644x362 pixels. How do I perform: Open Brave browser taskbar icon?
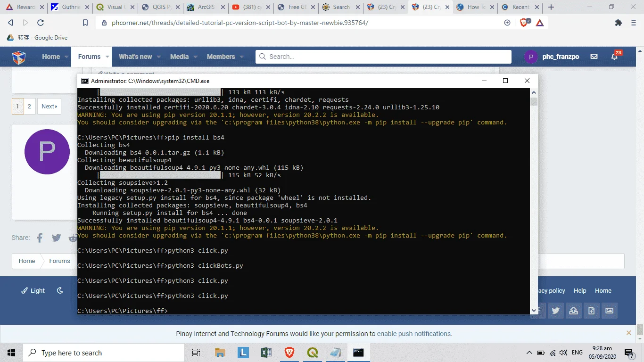[x=289, y=353]
